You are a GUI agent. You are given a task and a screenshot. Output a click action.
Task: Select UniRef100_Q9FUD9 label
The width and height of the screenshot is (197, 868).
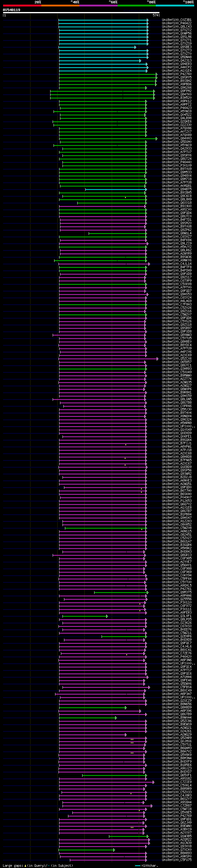pyautogui.click(x=177, y=274)
